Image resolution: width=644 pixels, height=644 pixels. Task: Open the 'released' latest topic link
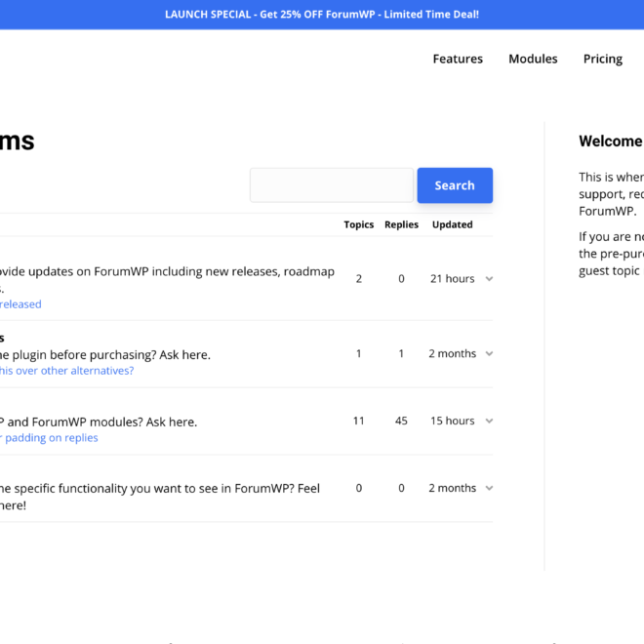point(20,304)
